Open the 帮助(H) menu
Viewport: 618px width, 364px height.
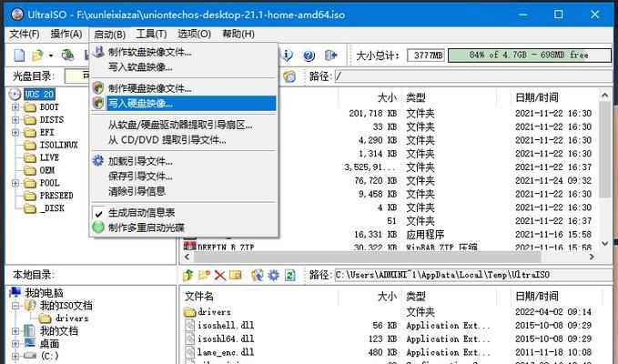click(238, 35)
